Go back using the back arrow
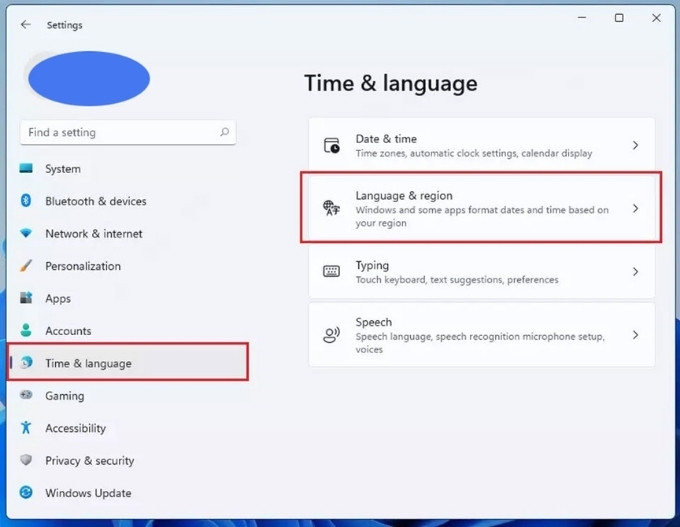Screen dimensions: 680x527 tap(26, 25)
